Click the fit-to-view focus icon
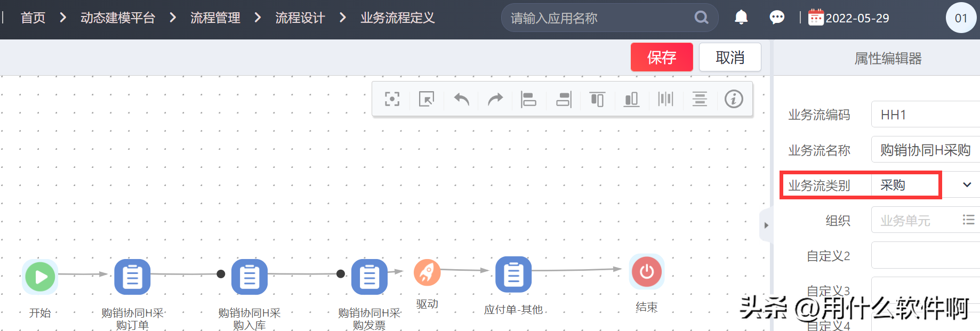 coord(392,99)
